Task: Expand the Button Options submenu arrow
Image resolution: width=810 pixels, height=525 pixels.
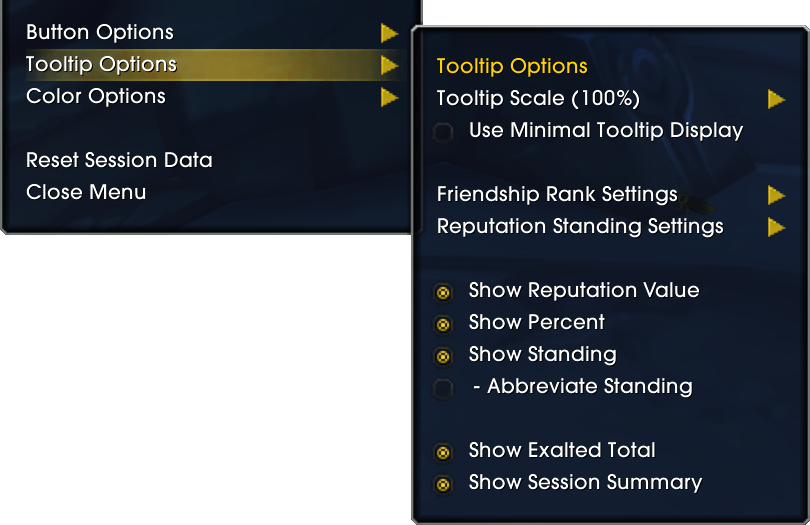Action: click(x=390, y=33)
